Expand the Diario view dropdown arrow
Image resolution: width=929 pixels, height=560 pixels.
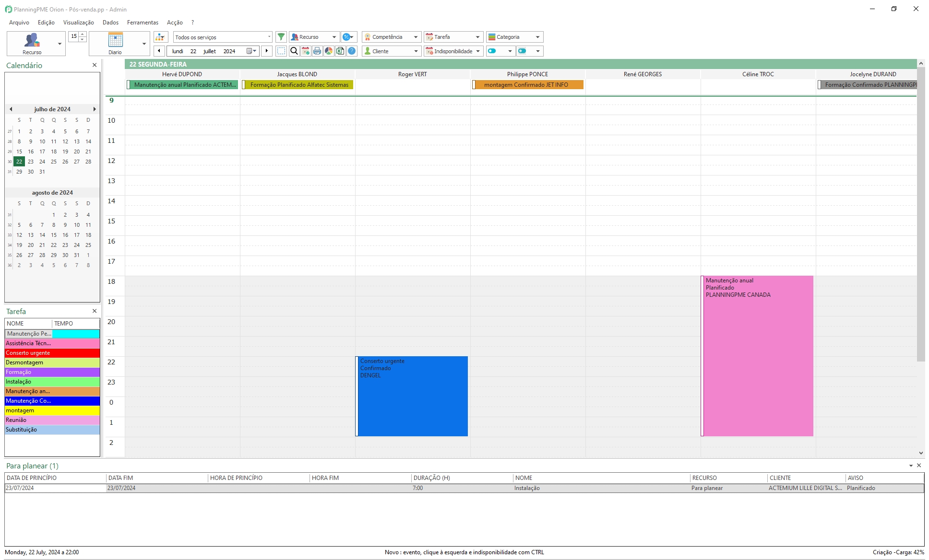(144, 44)
